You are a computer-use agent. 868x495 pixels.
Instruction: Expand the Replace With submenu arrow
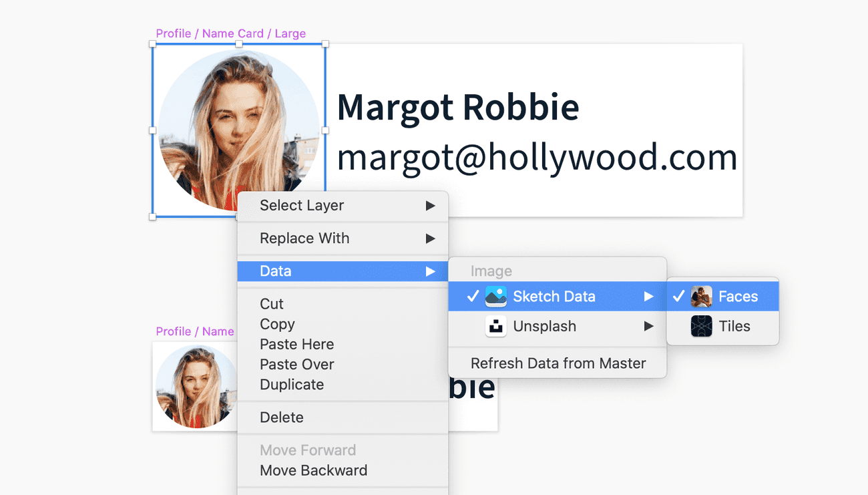[431, 238]
